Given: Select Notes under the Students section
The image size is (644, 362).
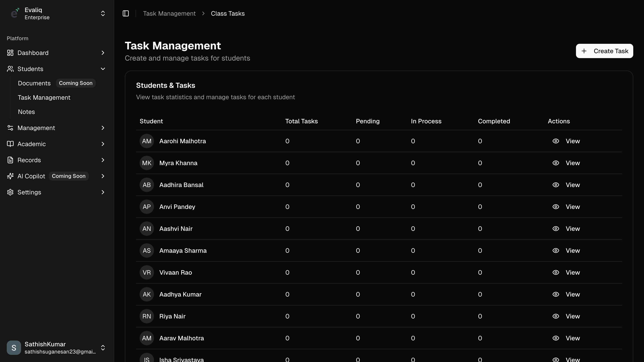Looking at the screenshot, I should click(26, 112).
